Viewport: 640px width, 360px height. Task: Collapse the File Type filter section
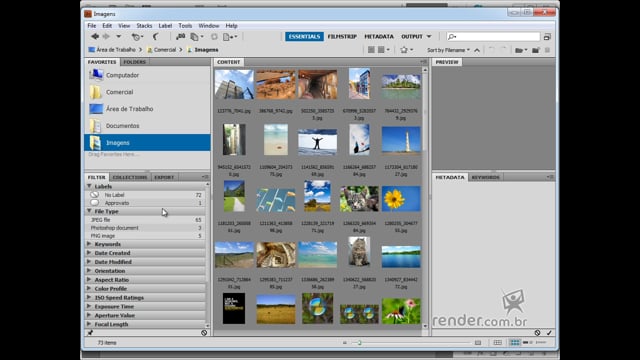click(x=89, y=211)
